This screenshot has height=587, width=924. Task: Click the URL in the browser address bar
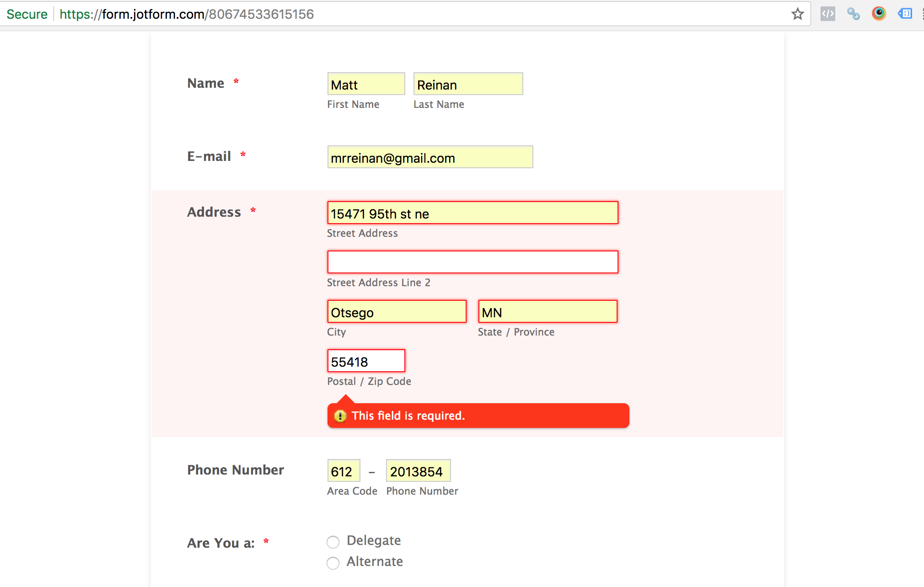click(x=187, y=14)
